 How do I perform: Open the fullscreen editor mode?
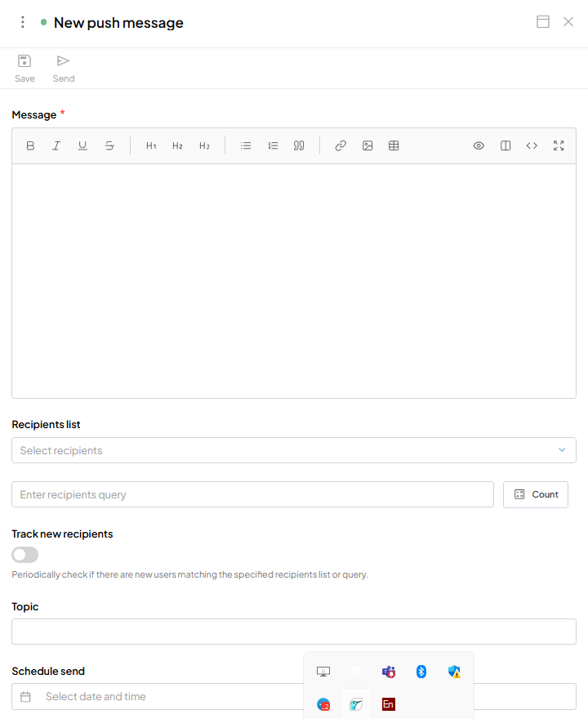(559, 145)
